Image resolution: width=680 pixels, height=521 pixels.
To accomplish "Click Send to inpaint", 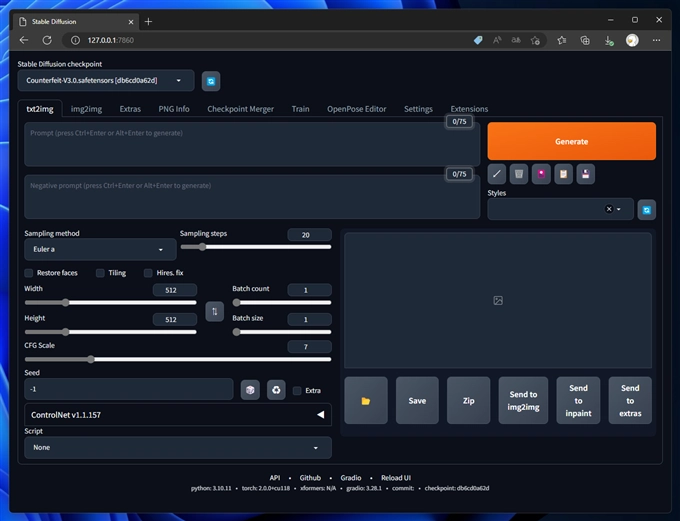I will [x=579, y=400].
